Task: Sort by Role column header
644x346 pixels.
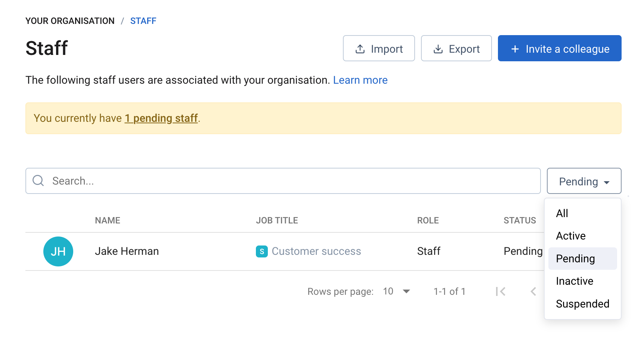Action: click(x=428, y=220)
